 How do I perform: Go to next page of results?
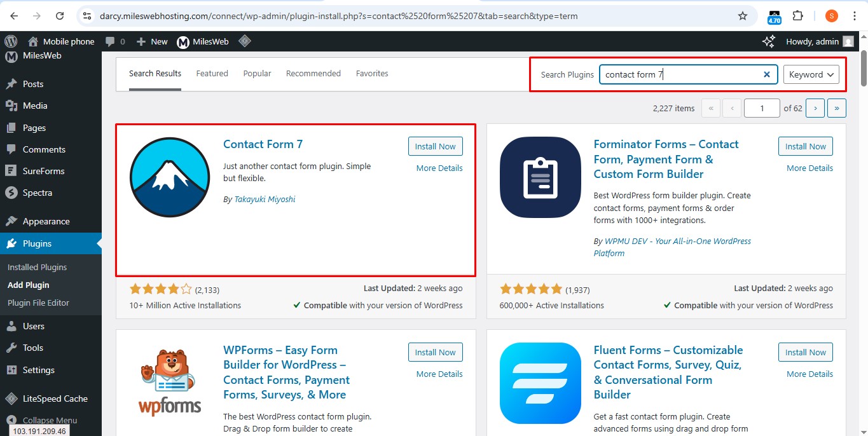click(x=815, y=108)
